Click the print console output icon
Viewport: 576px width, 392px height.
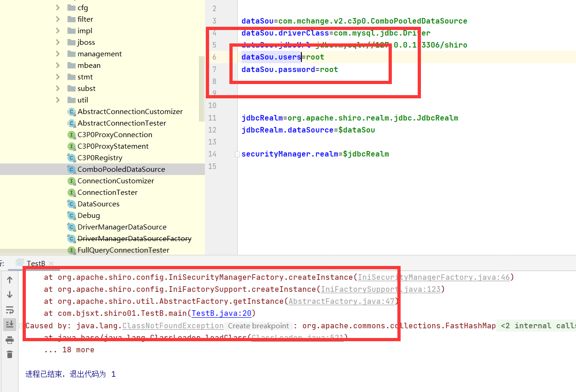[x=10, y=340]
